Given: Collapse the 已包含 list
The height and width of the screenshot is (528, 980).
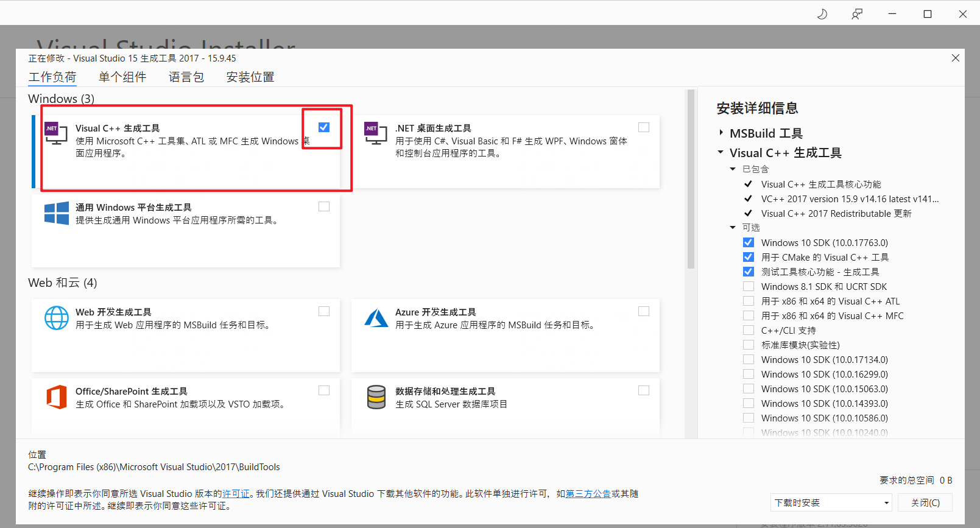Looking at the screenshot, I should coord(733,169).
